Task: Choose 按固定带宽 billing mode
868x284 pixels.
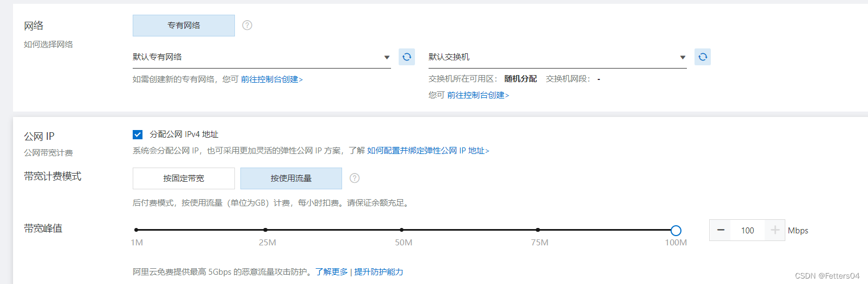Action: (184, 178)
